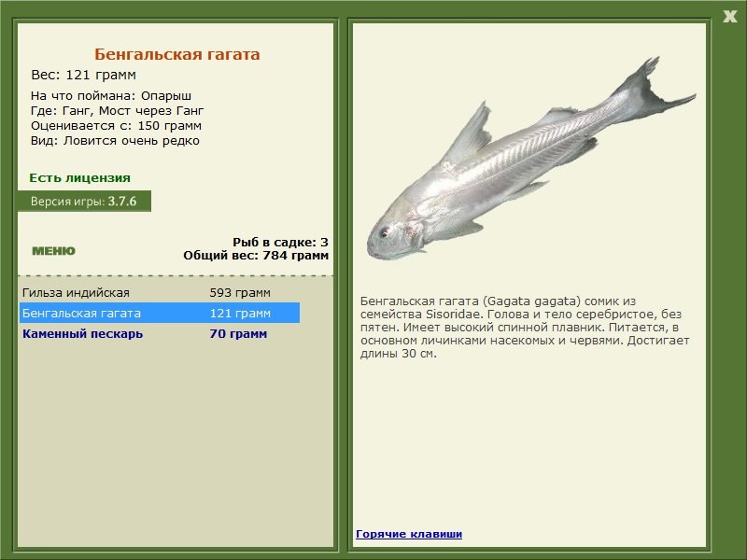Viewport: 747px width, 560px height.
Task: Click Где: Ганг, Мост через Ганг line
Action: pyautogui.click(x=118, y=111)
